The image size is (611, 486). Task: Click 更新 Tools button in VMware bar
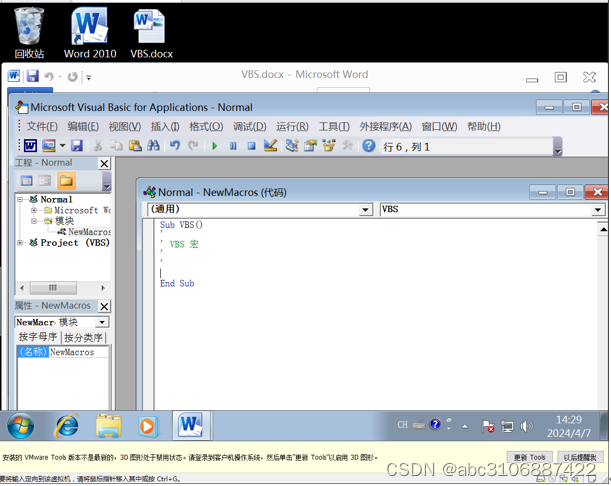[530, 458]
